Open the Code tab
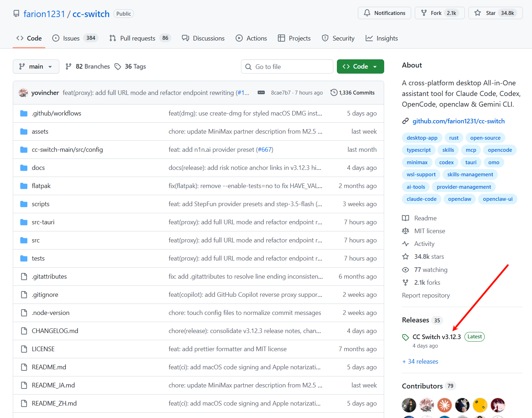 [29, 38]
